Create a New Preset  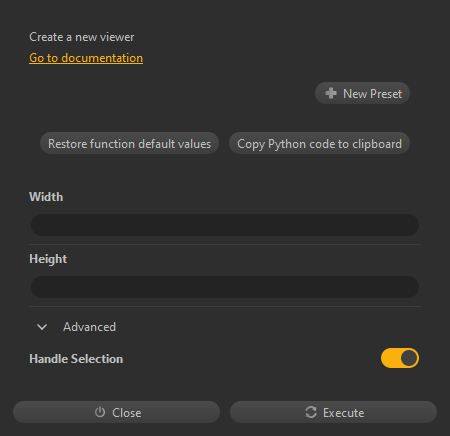(x=362, y=93)
